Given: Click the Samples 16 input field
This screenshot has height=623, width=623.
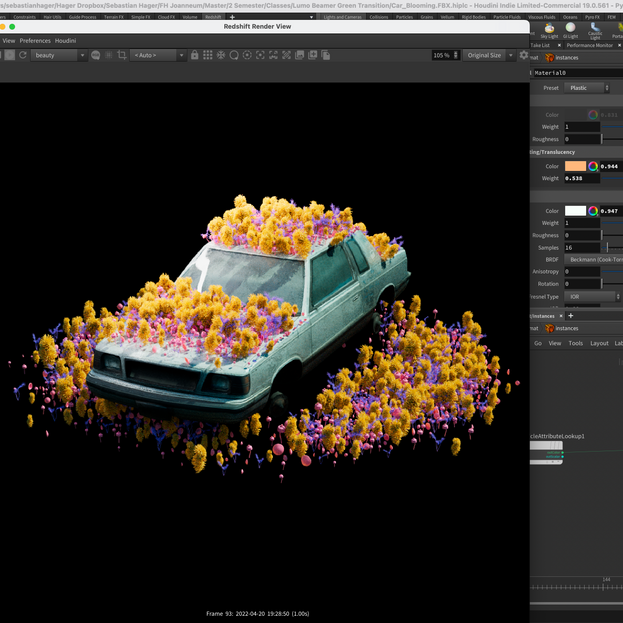Looking at the screenshot, I should (x=582, y=248).
